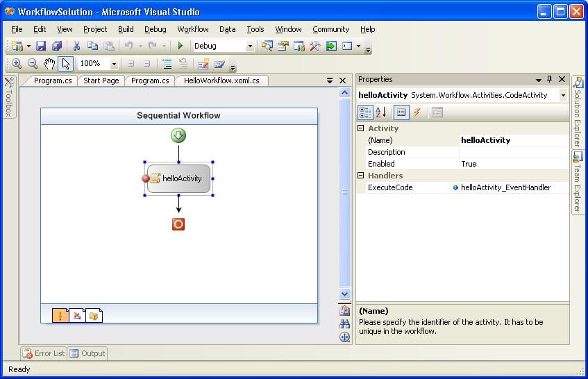The image size is (588, 379).
Task: Open the Output panel tab
Action: point(87,353)
